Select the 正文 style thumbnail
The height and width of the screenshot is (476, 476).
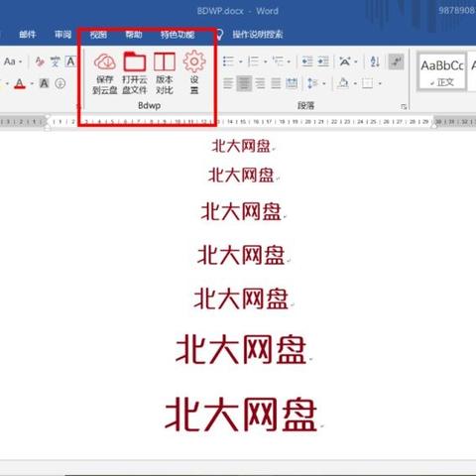point(442,71)
